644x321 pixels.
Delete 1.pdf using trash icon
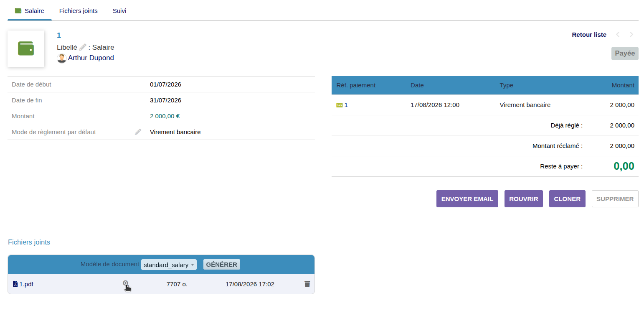pos(307,284)
